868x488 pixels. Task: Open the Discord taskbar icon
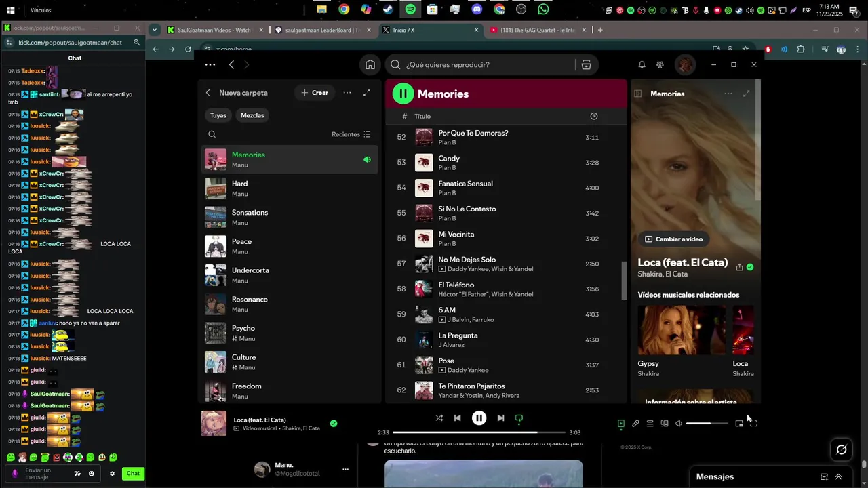[x=477, y=9]
